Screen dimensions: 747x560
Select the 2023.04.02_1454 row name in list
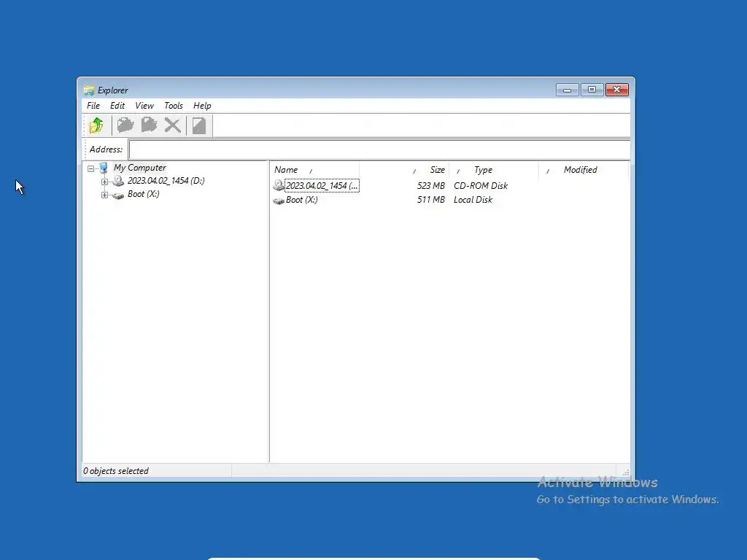322,186
